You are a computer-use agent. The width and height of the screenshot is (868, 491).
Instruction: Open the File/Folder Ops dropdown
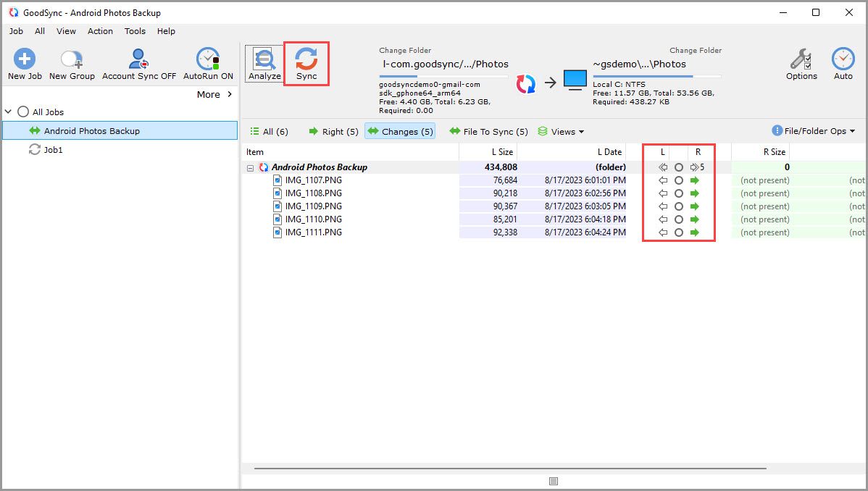click(x=813, y=130)
